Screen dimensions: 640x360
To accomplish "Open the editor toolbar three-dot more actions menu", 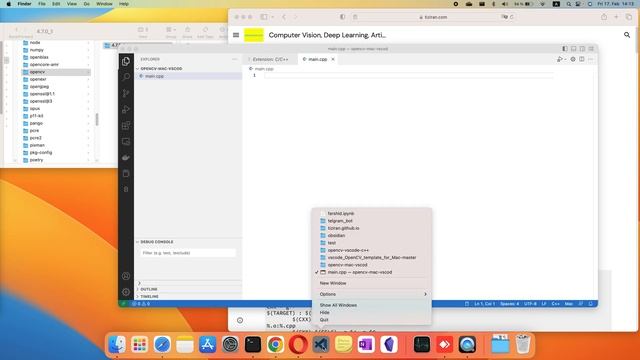I will click(591, 59).
